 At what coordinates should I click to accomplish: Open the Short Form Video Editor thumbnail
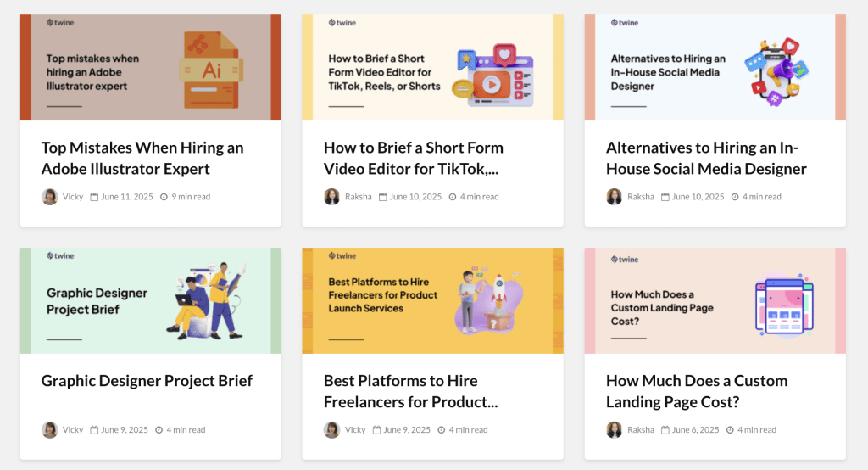(432, 68)
